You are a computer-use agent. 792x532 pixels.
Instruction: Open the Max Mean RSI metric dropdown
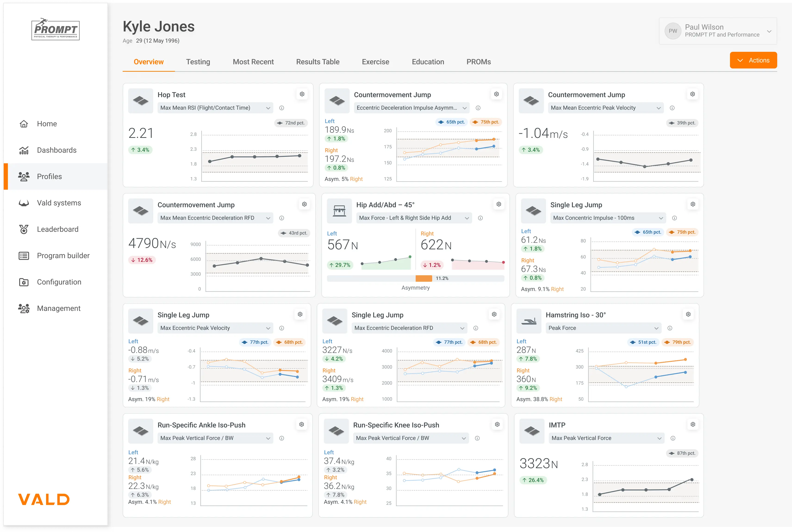point(215,108)
